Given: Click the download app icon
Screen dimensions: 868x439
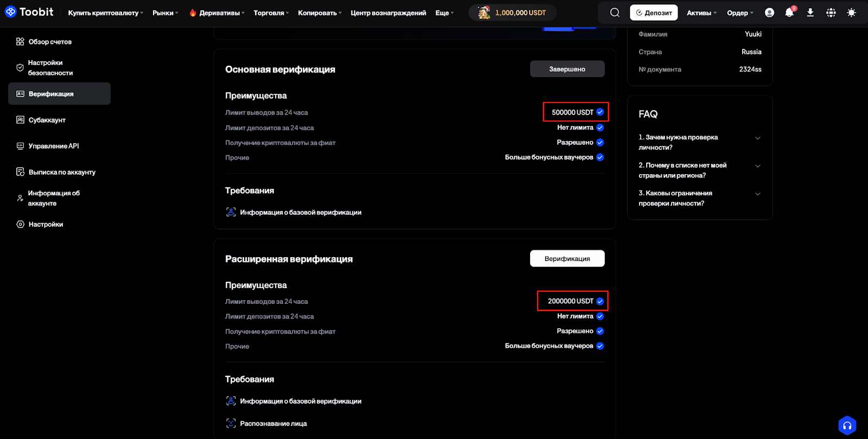Looking at the screenshot, I should [810, 12].
